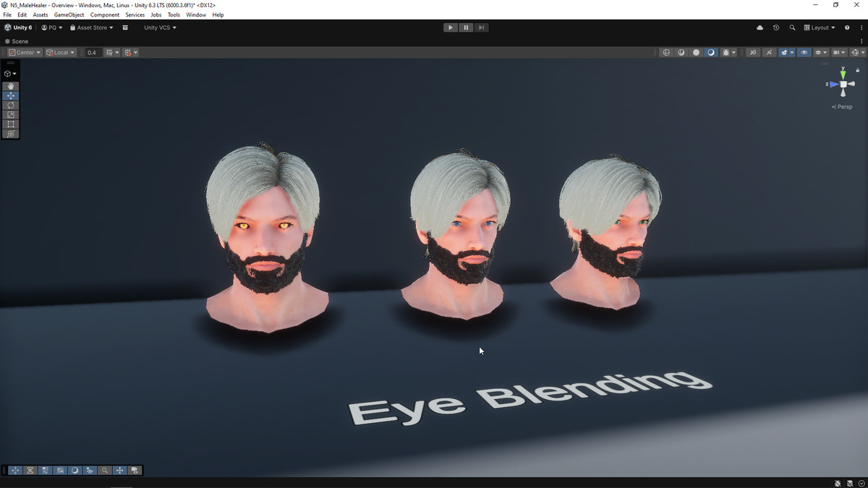
Task: Open the Local rotation dropdown
Action: pos(60,52)
